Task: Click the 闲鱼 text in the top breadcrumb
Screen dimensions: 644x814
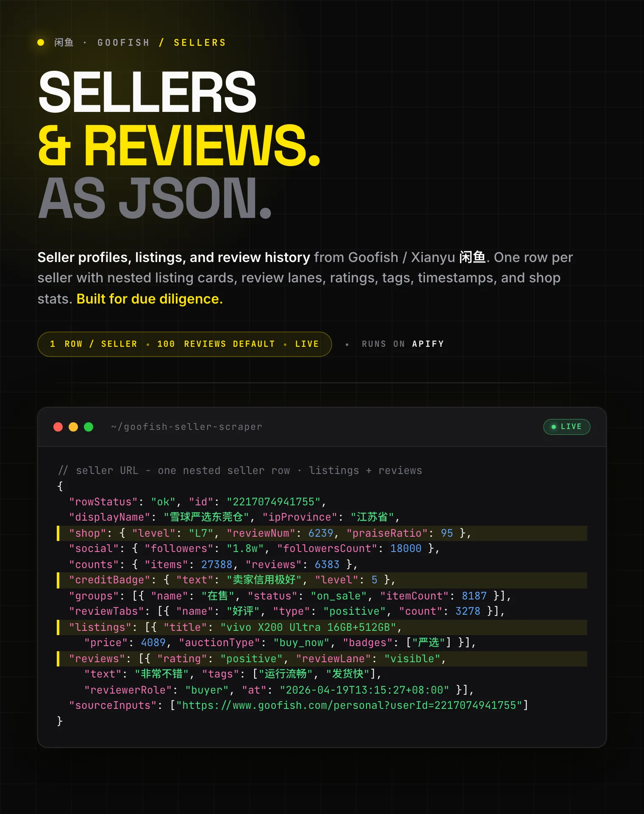Action: [x=64, y=42]
